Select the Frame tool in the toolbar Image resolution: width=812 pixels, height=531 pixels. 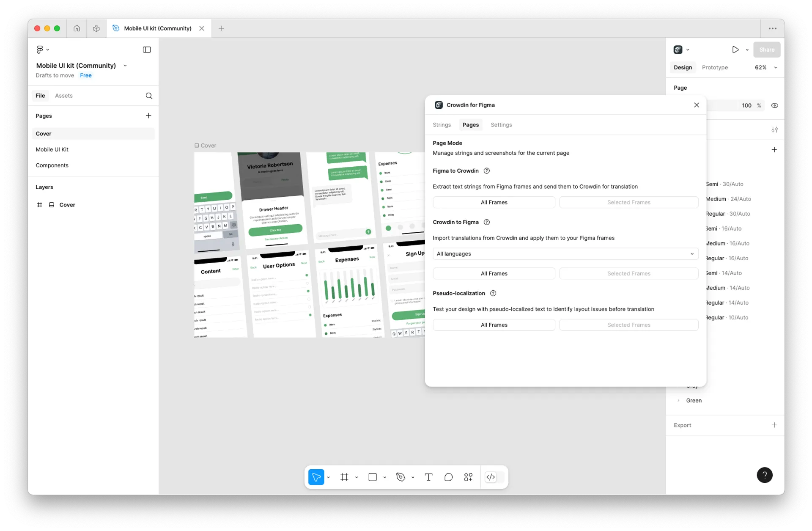tap(344, 477)
